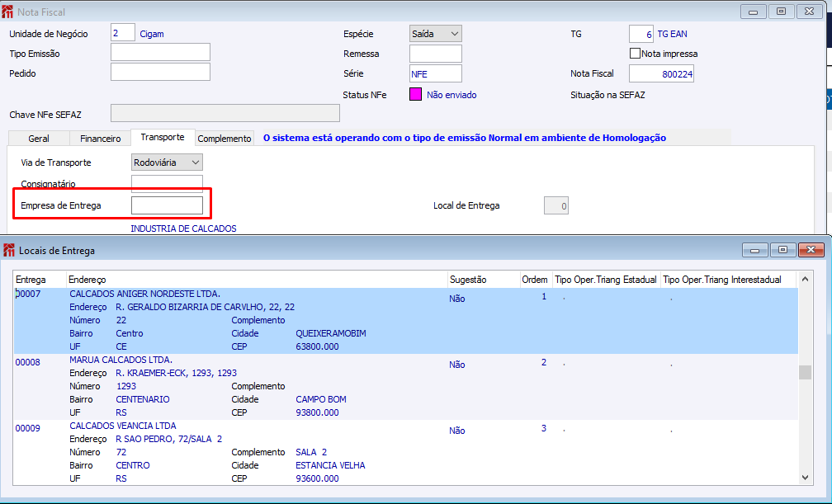Click CALCADOS VEANCIA LTDA name
The height and width of the screenshot is (504, 832).
click(122, 426)
